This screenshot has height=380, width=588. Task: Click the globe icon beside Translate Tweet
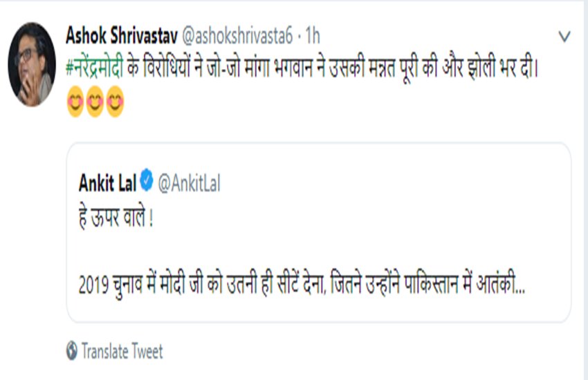71,352
